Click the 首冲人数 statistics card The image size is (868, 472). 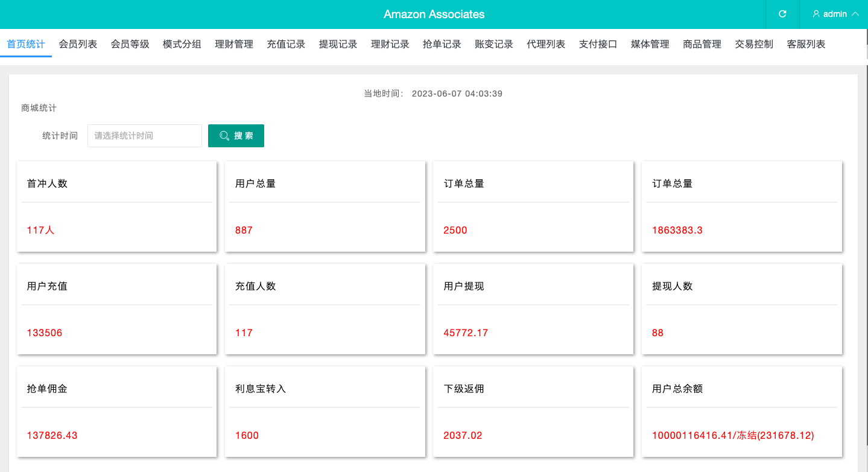click(116, 206)
